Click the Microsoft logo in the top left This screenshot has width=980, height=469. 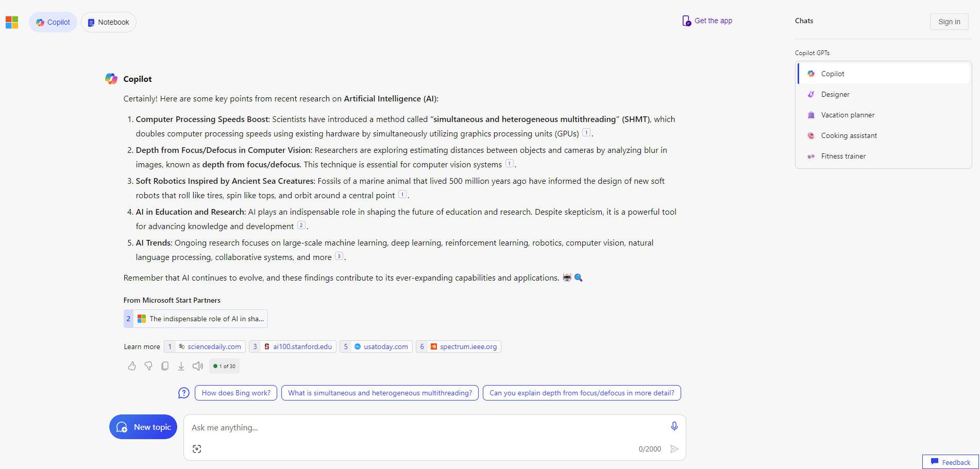click(11, 22)
